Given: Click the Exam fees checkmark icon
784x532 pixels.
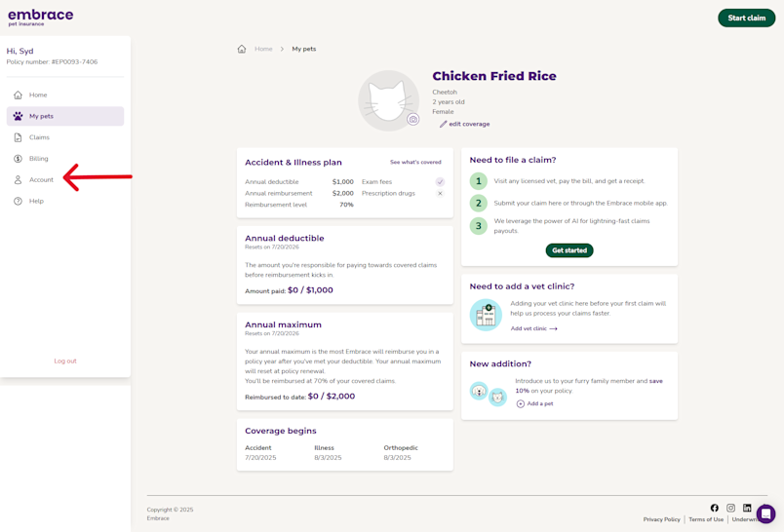Looking at the screenshot, I should (x=440, y=182).
